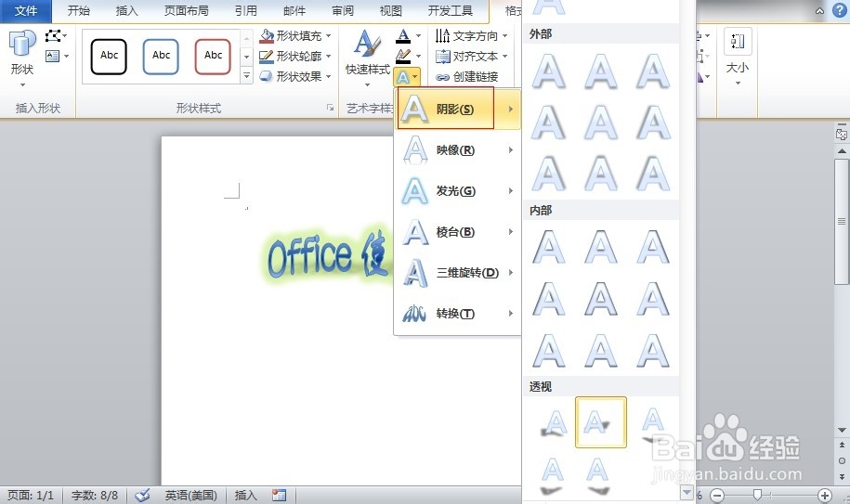The image size is (850, 504).
Task: Choose last outer shadow preset under 外部
Action: click(x=653, y=174)
